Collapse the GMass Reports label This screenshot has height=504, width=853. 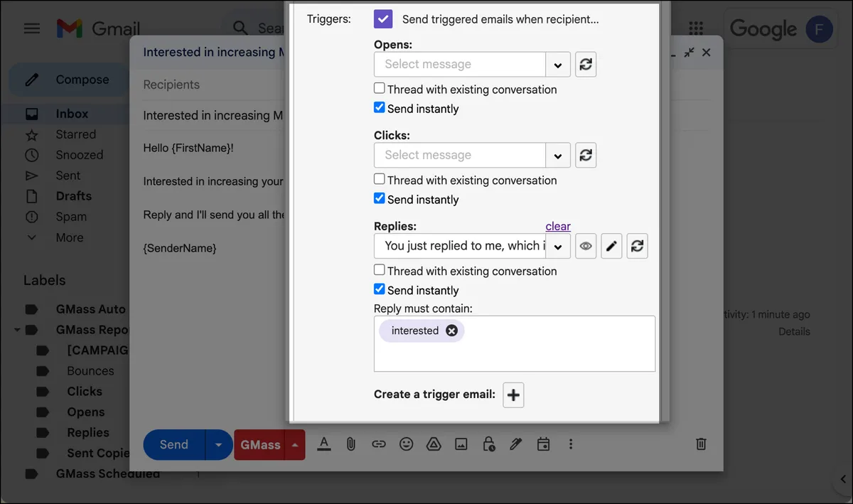(x=16, y=330)
